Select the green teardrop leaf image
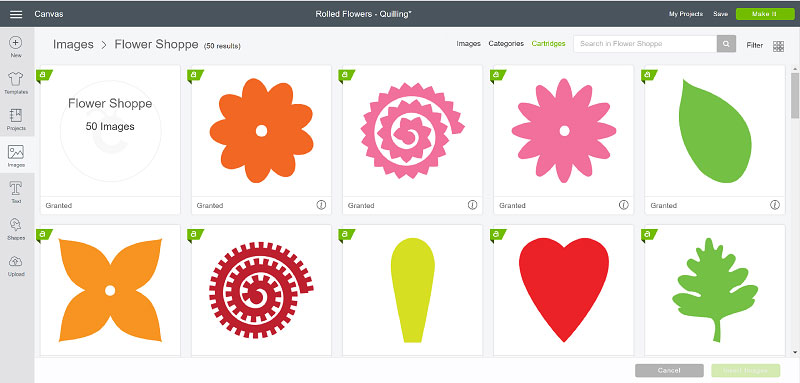This screenshot has width=800, height=383. point(715,131)
